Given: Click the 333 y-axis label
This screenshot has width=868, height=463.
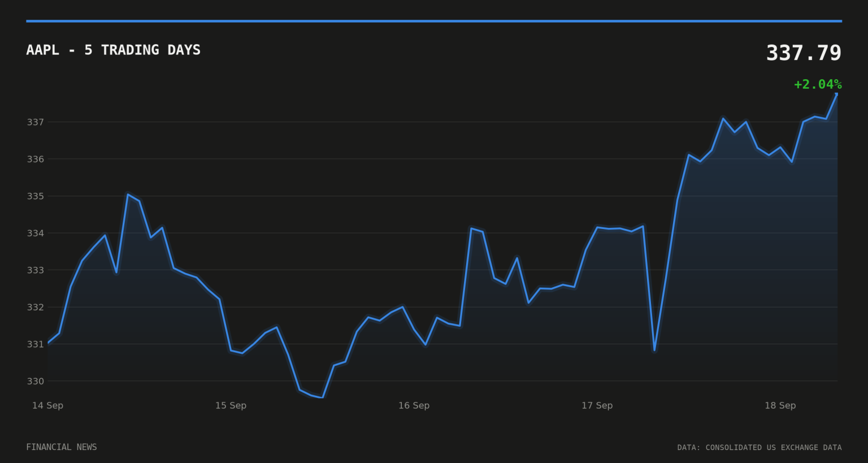Looking at the screenshot, I should (x=36, y=270).
